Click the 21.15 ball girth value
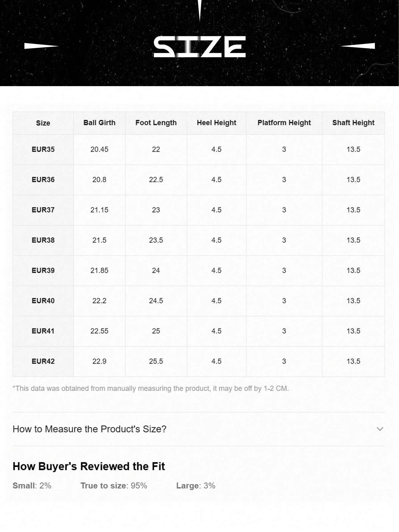This screenshot has height=532, width=399. click(99, 210)
